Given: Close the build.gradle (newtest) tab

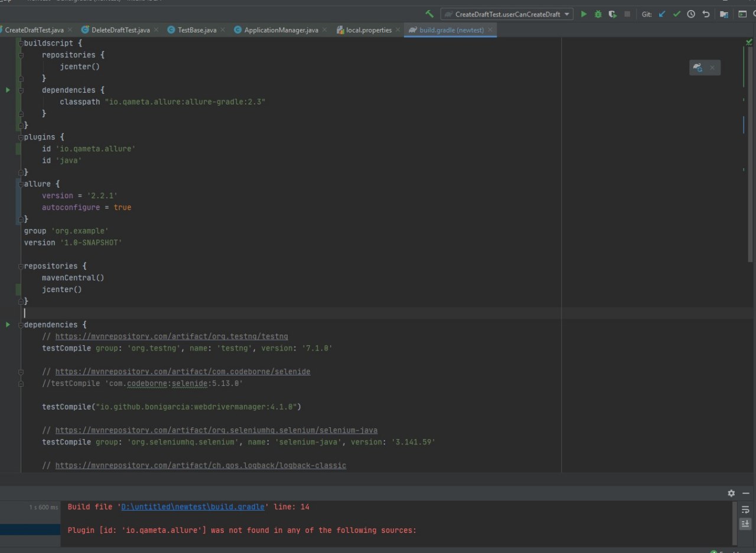Looking at the screenshot, I should pos(489,30).
